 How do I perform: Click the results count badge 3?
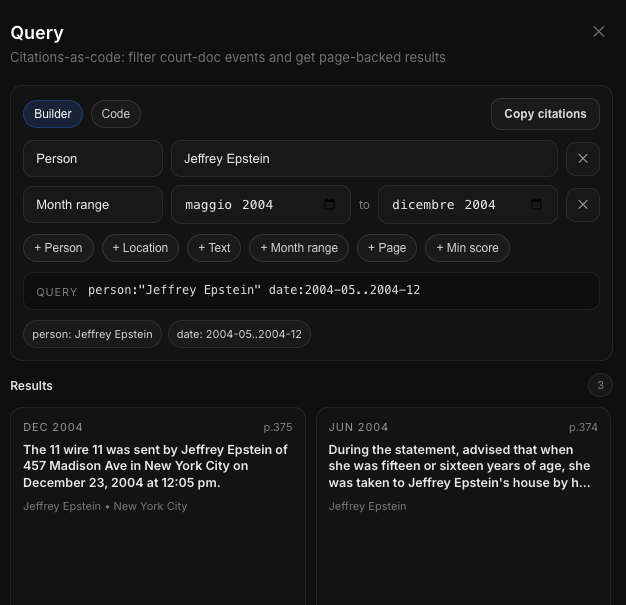(x=600, y=385)
